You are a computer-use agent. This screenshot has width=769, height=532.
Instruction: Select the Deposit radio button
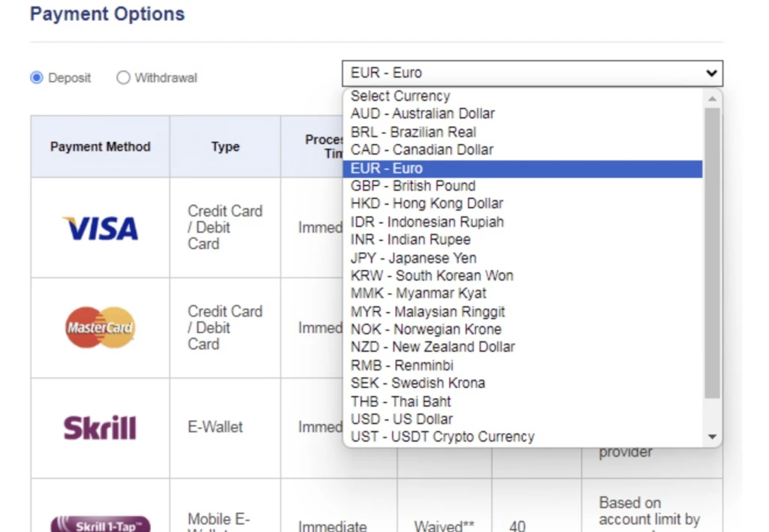coord(37,78)
